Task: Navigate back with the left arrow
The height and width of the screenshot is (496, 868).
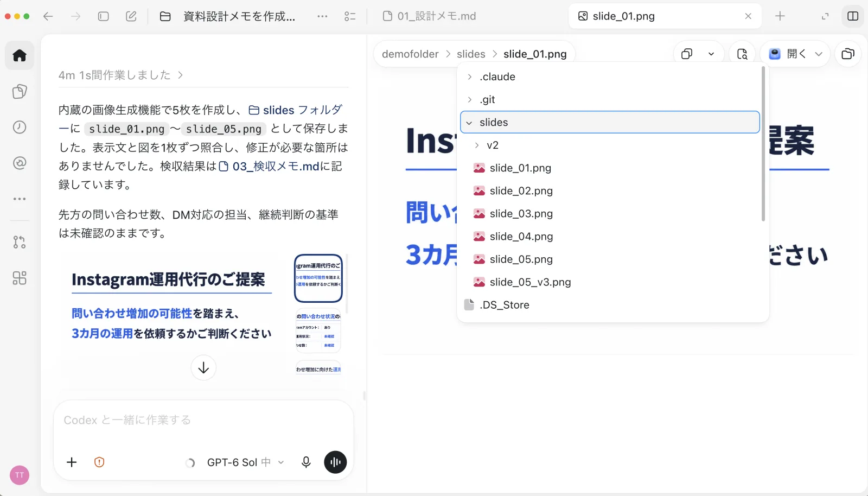Action: tap(48, 16)
